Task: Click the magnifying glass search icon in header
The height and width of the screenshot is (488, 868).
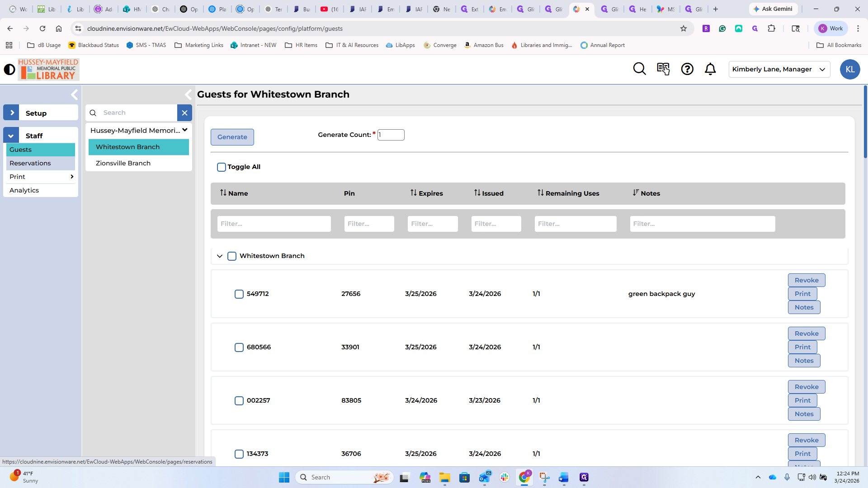Action: tap(639, 69)
